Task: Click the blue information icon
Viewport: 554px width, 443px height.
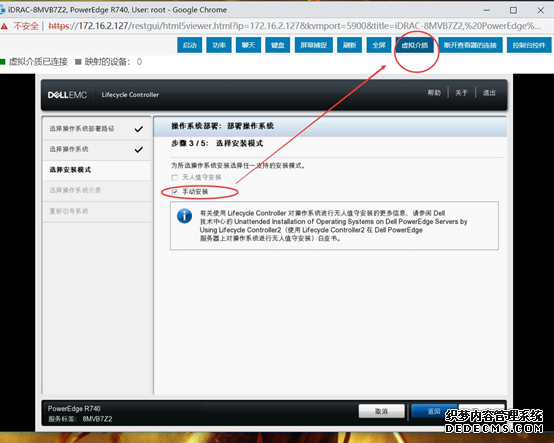Action: 184,215
